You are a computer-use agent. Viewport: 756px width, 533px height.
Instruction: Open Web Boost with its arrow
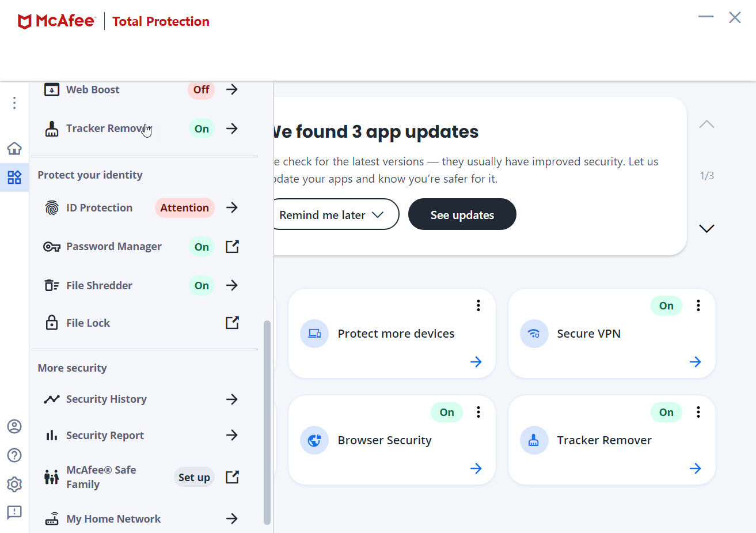[232, 90]
